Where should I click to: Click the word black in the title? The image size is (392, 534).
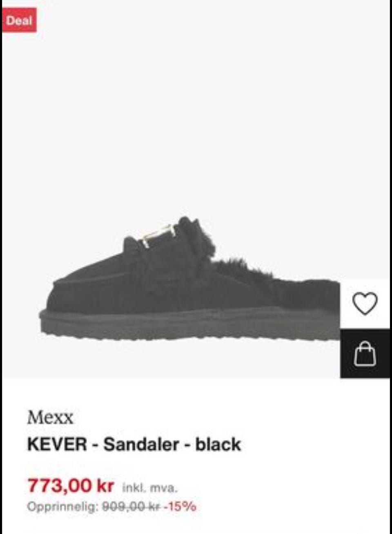click(218, 444)
